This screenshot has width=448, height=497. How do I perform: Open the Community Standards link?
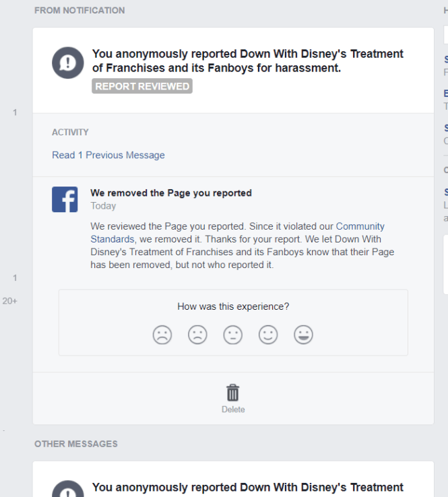[x=237, y=232]
